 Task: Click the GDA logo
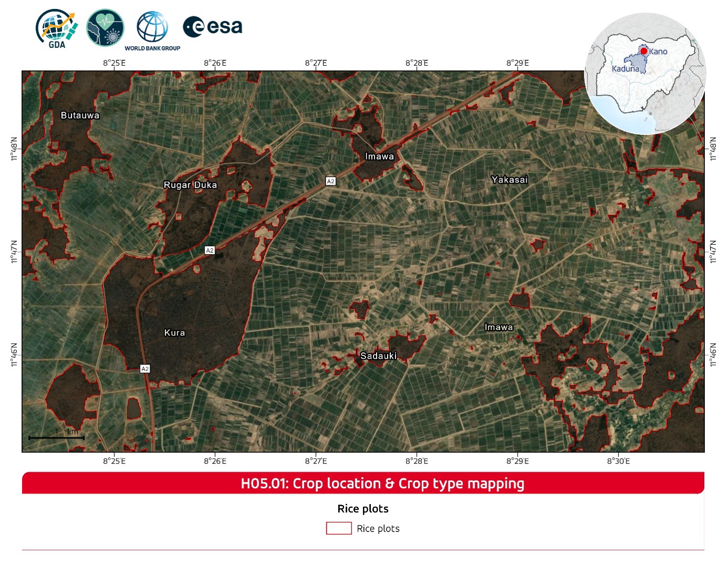click(x=57, y=29)
